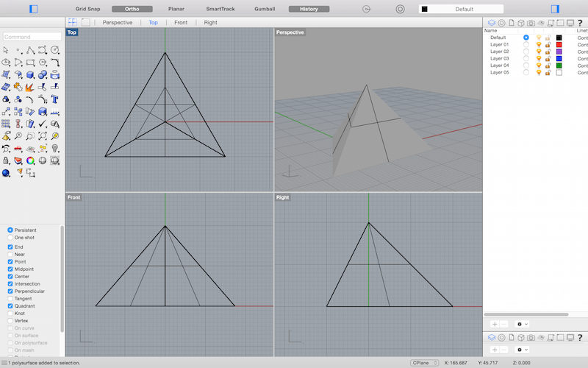This screenshot has height=368, width=588.
Task: Open the CPlane dropdown in status bar
Action: (425, 363)
